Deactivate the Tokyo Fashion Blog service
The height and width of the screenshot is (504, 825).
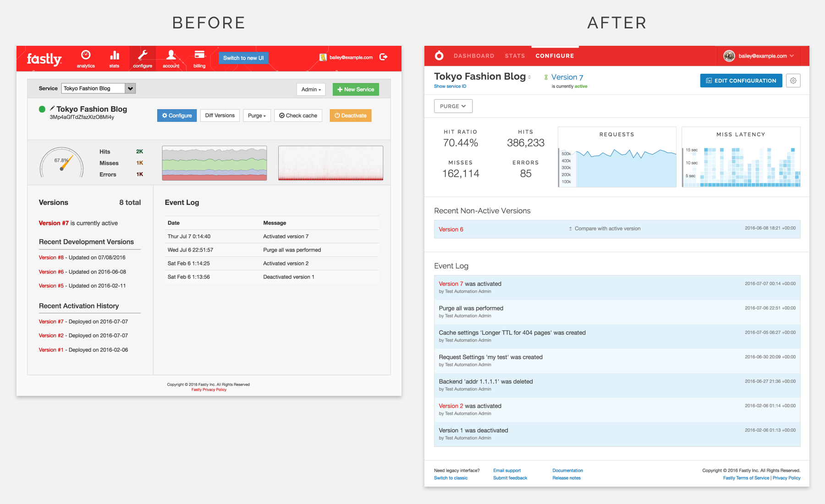pos(350,115)
